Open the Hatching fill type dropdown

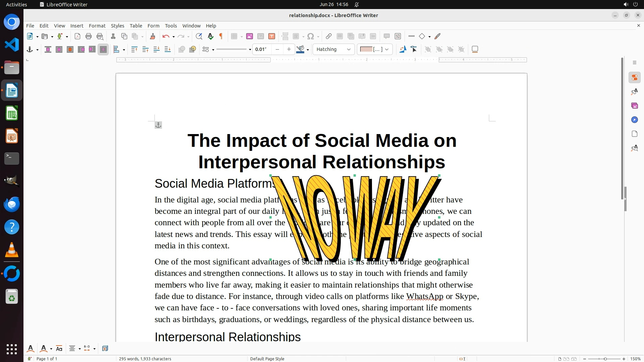(x=333, y=49)
